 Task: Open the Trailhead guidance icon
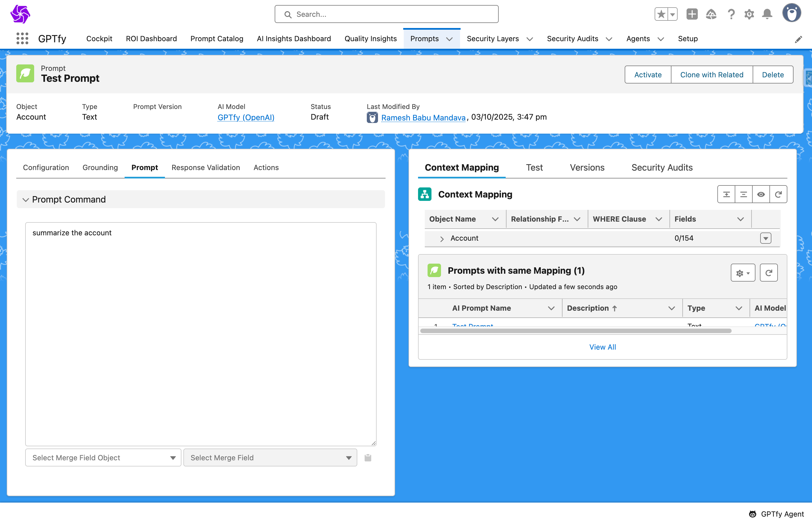(711, 14)
